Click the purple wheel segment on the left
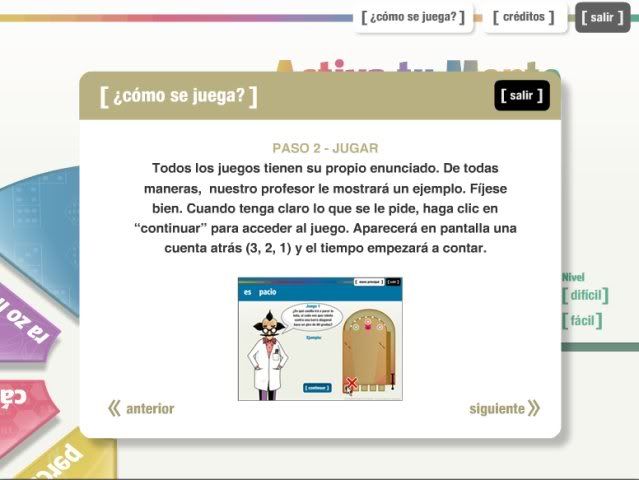Image resolution: width=639 pixels, height=480 pixels. (26, 326)
